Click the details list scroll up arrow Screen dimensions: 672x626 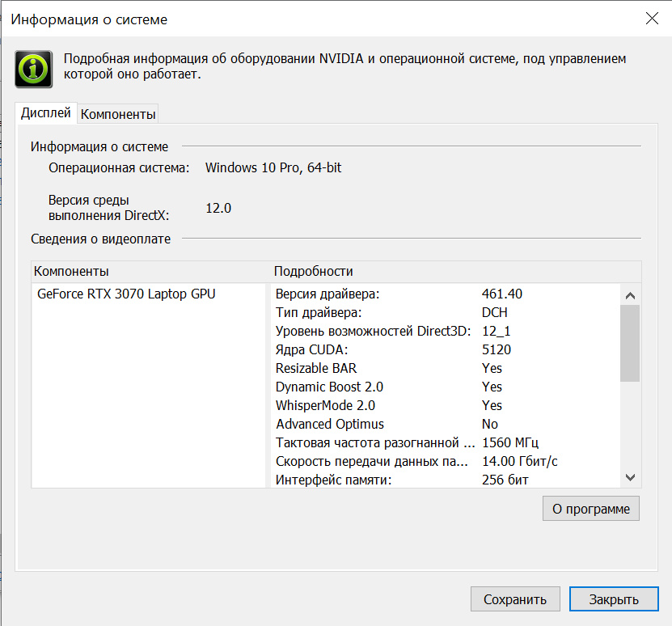[x=630, y=295]
